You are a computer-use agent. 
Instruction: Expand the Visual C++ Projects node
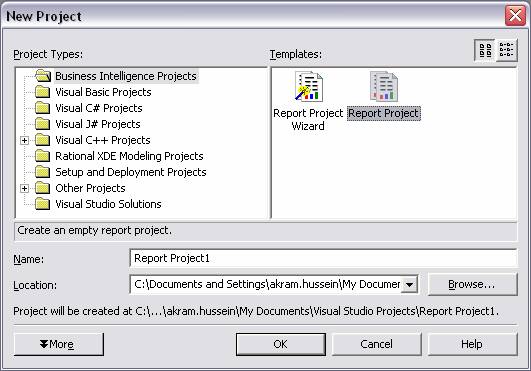(x=24, y=140)
